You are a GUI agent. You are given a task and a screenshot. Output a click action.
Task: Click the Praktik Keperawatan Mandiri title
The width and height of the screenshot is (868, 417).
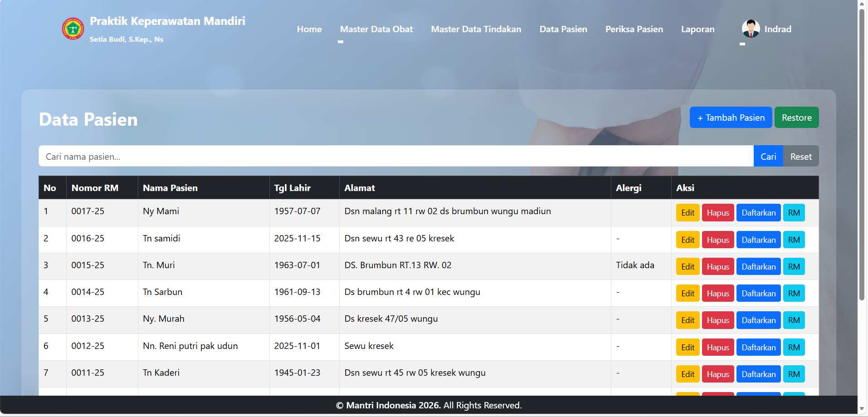pos(167,21)
